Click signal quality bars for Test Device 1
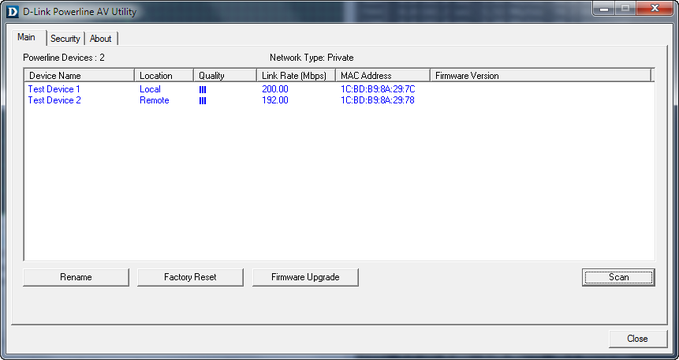 202,90
